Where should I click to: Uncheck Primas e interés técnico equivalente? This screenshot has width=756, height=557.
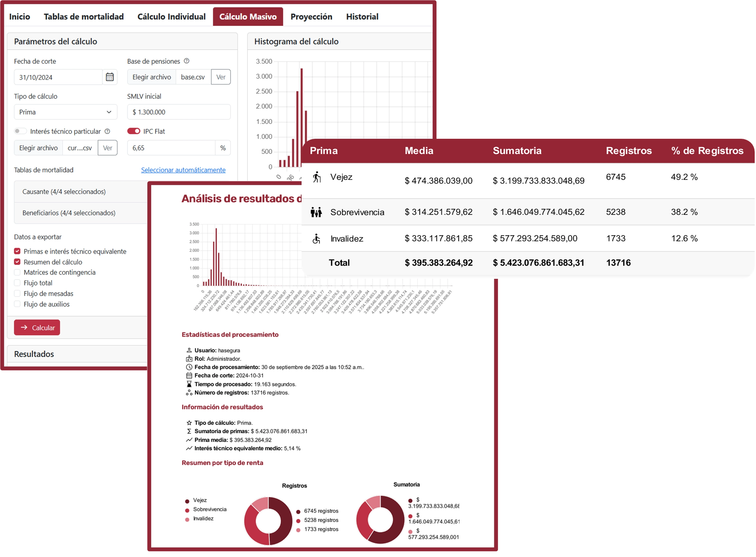tap(17, 251)
